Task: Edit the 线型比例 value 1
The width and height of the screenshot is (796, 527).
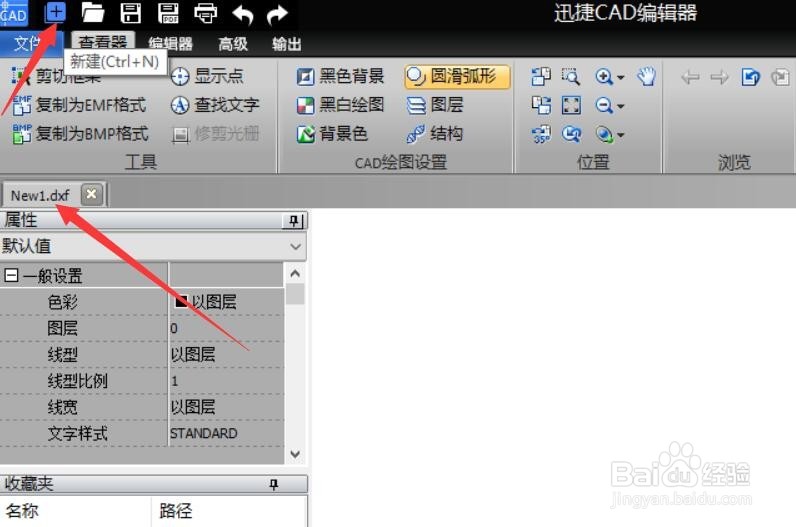Action: 226,381
